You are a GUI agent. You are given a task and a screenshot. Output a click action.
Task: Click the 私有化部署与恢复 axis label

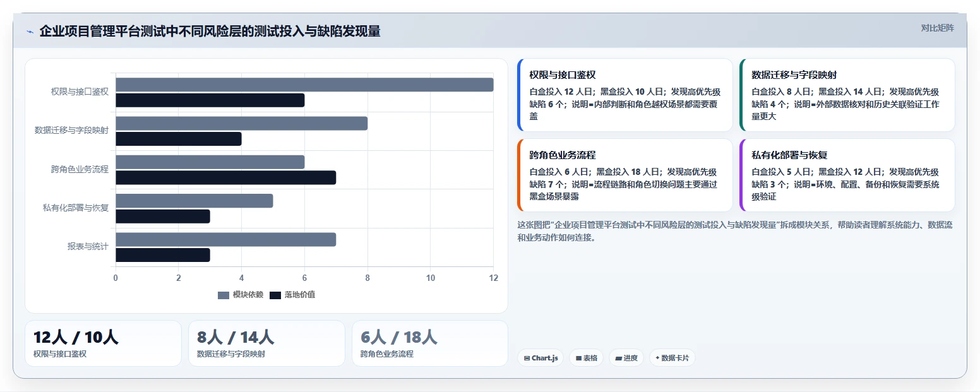(76, 208)
